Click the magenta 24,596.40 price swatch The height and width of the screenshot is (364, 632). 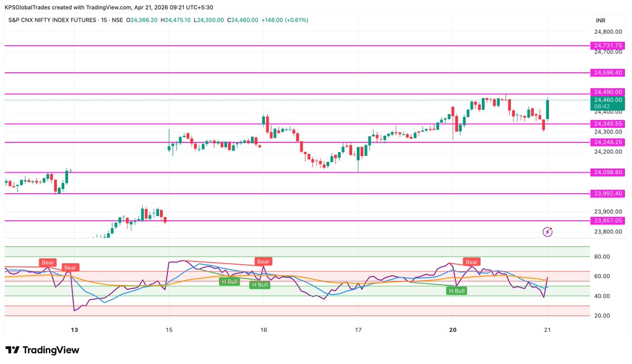pos(607,73)
